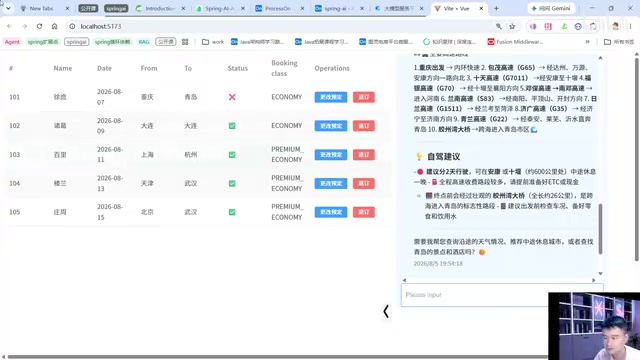Click the red X status icon in row 101

point(232,97)
